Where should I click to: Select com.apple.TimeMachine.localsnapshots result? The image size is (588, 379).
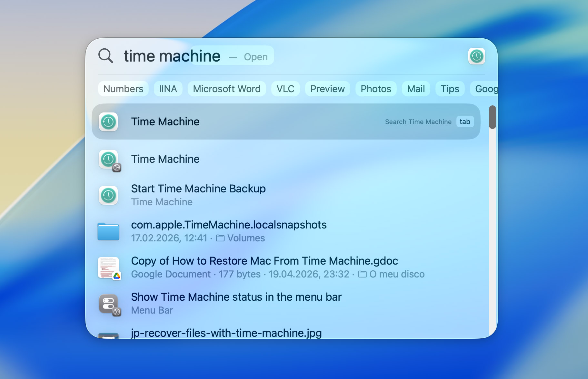tap(286, 231)
